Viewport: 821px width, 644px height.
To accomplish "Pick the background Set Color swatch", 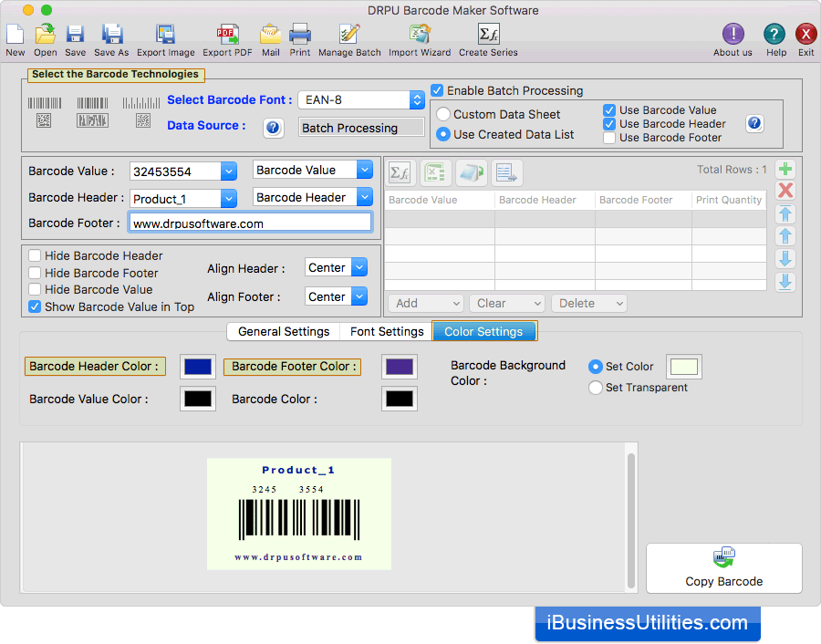I will point(684,367).
